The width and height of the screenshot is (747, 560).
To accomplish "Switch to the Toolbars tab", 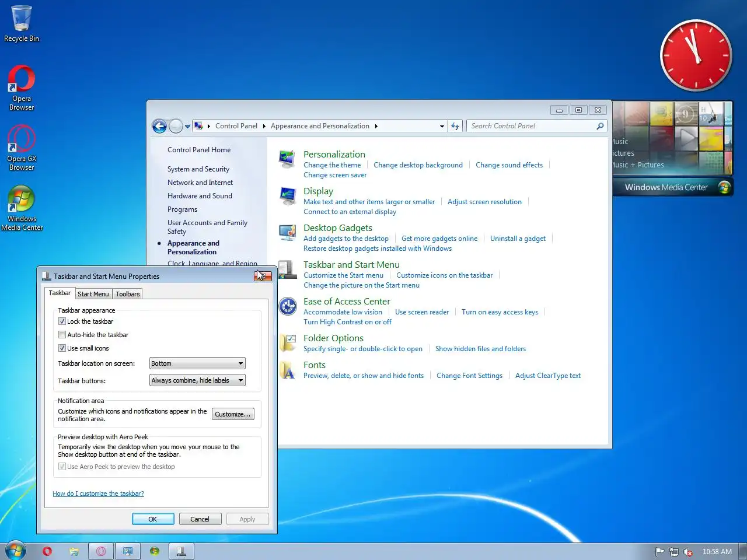I will point(128,294).
